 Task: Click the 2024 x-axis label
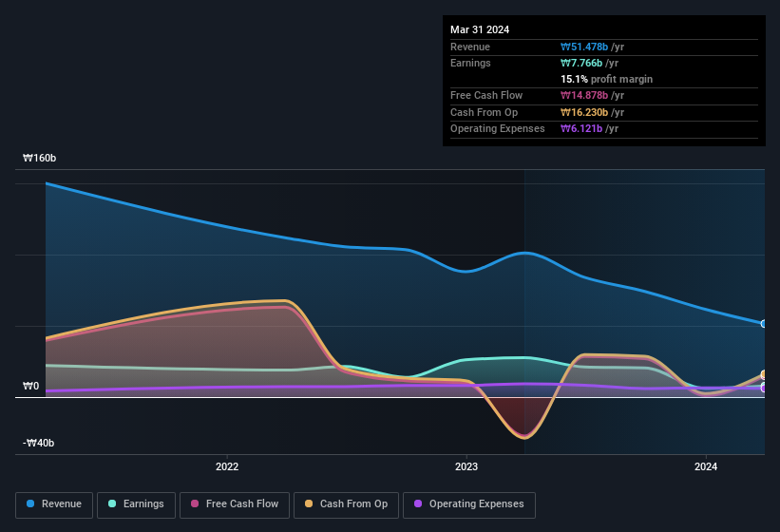pyautogui.click(x=706, y=466)
